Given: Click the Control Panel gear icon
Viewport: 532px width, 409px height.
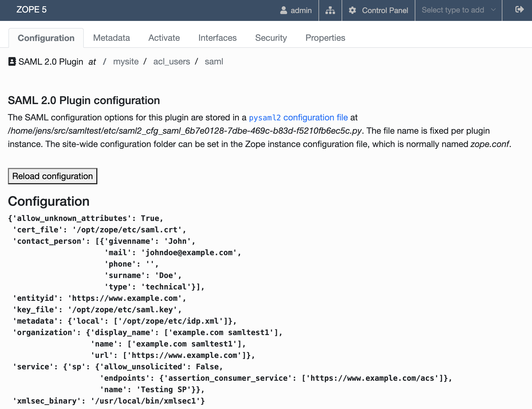Looking at the screenshot, I should (352, 10).
